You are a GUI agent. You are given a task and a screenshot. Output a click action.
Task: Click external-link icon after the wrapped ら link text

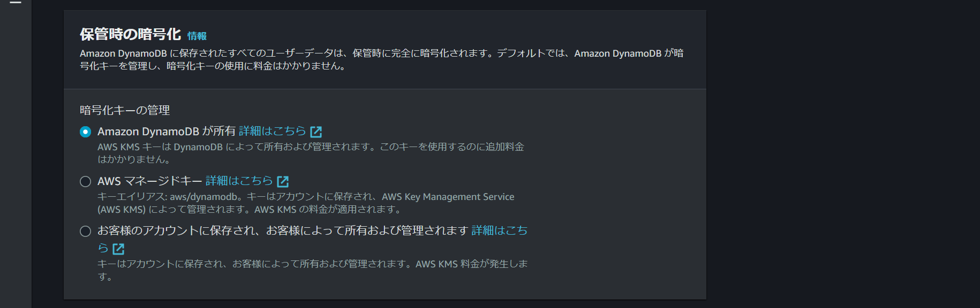click(x=118, y=249)
